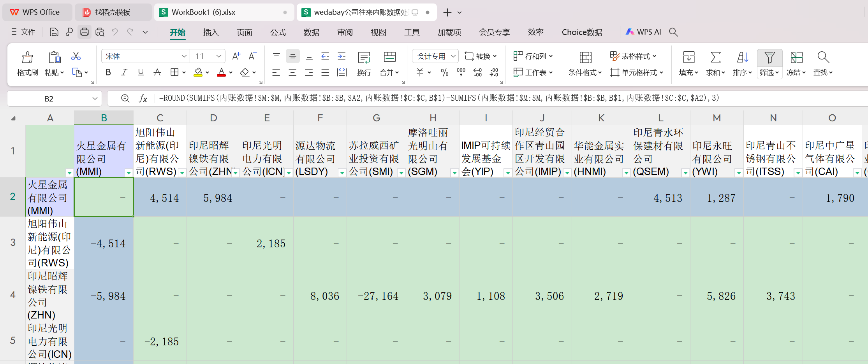Click the 转换 (Convert) button

[x=481, y=56]
